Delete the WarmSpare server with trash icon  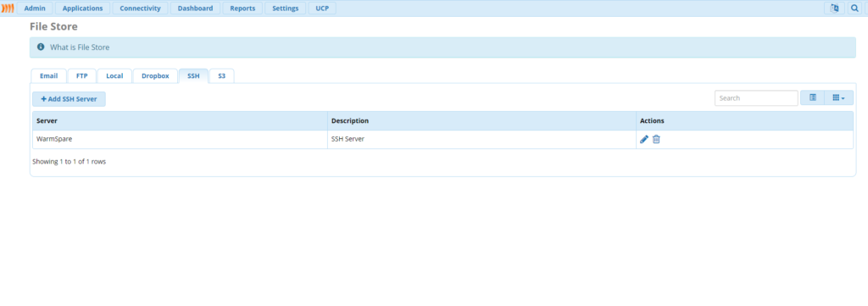[656, 140]
